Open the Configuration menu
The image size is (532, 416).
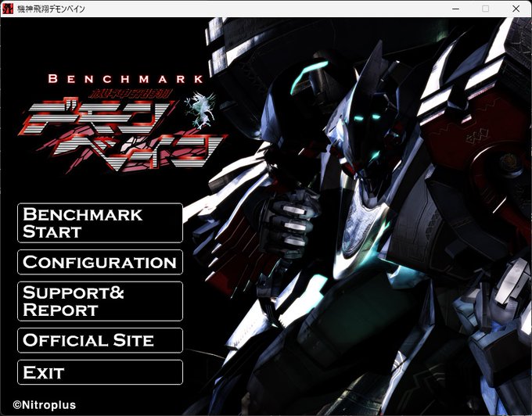[100, 262]
